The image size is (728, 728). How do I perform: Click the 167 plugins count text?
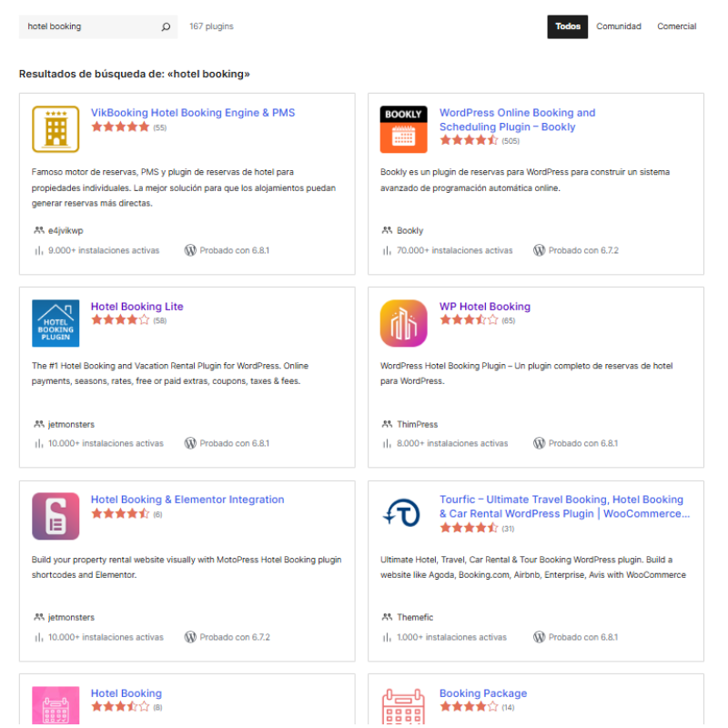pyautogui.click(x=211, y=26)
